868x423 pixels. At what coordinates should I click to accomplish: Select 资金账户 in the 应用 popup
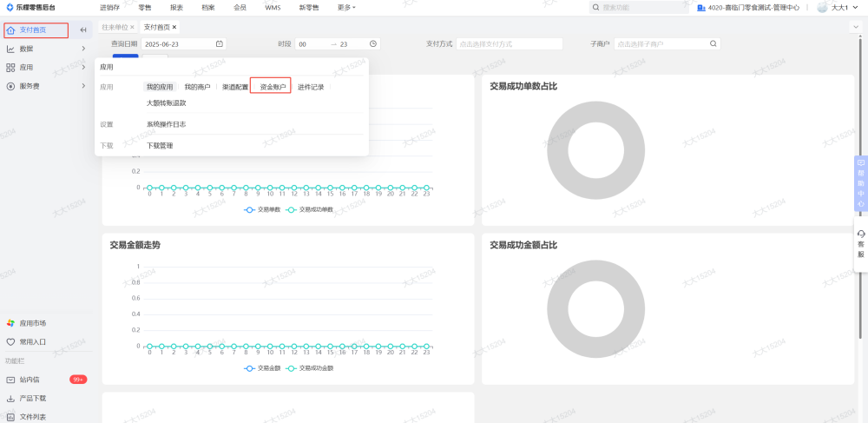[x=273, y=87]
